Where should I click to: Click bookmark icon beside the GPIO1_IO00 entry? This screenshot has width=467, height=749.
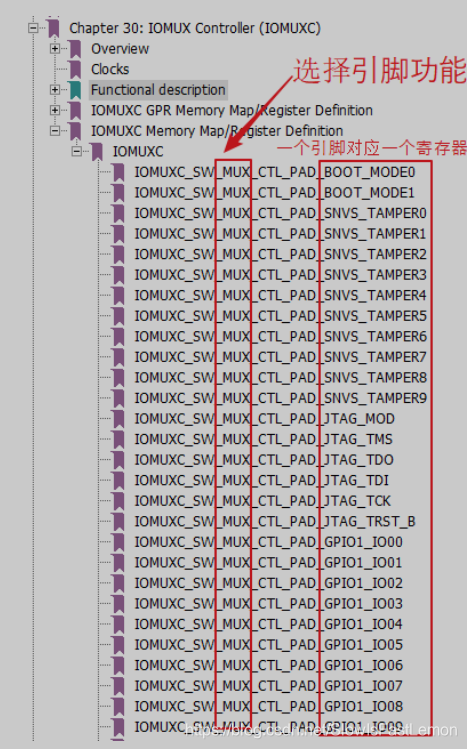click(118, 542)
